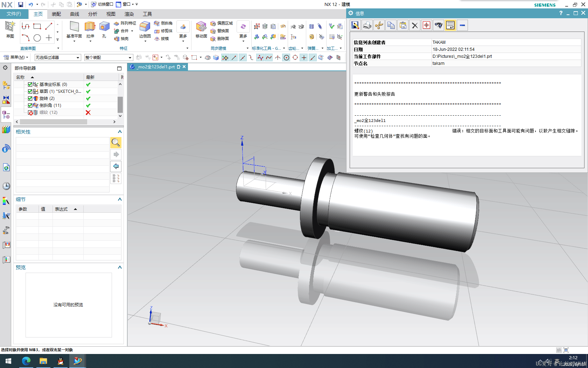Click the save disk icon in title bar

pos(21,5)
